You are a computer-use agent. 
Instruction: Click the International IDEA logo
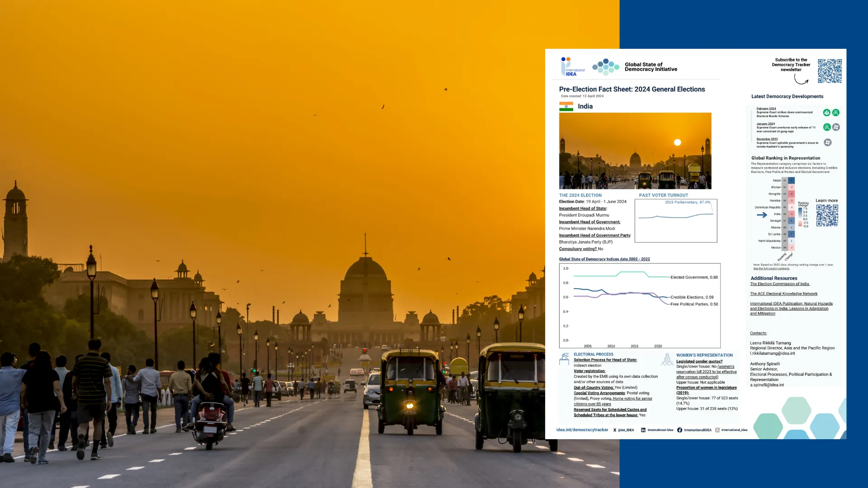[572, 66]
